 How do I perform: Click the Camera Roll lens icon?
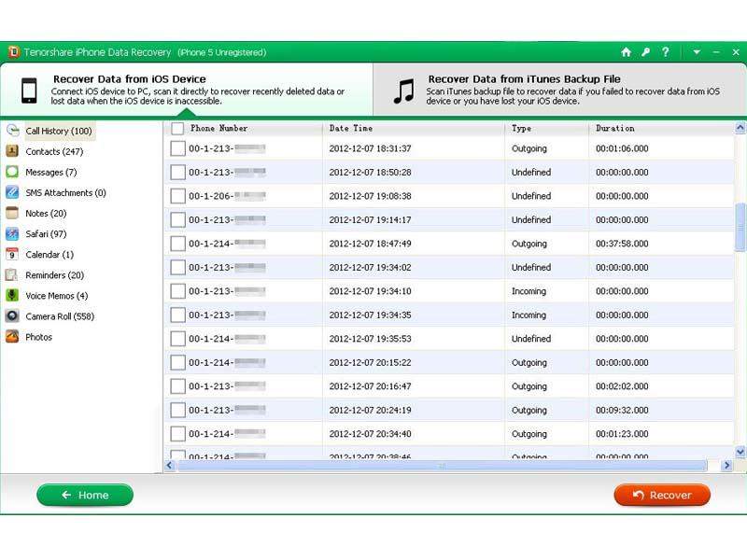[x=12, y=315]
